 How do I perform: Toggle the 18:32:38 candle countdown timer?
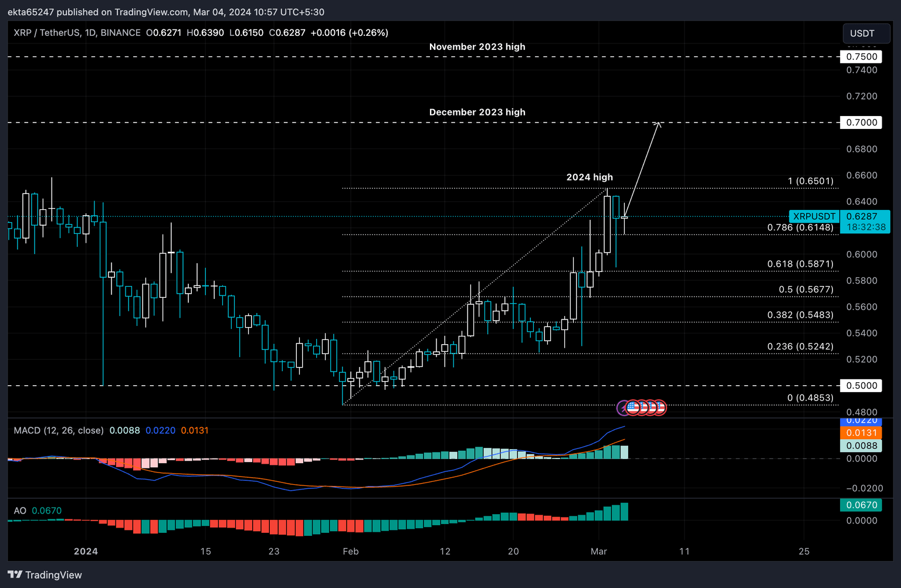click(x=865, y=227)
